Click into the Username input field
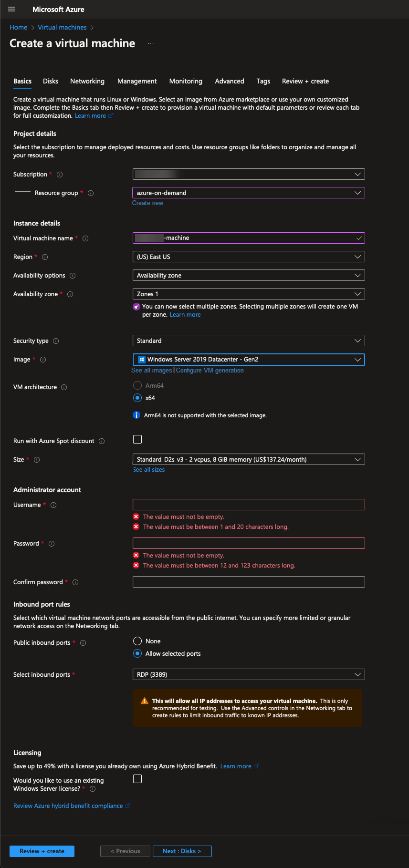409x868 pixels. coord(248,505)
